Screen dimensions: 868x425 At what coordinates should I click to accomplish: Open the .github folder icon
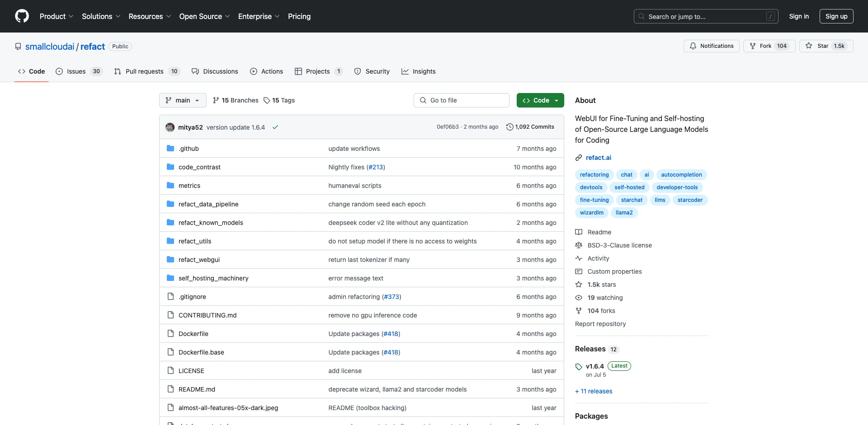tap(170, 149)
